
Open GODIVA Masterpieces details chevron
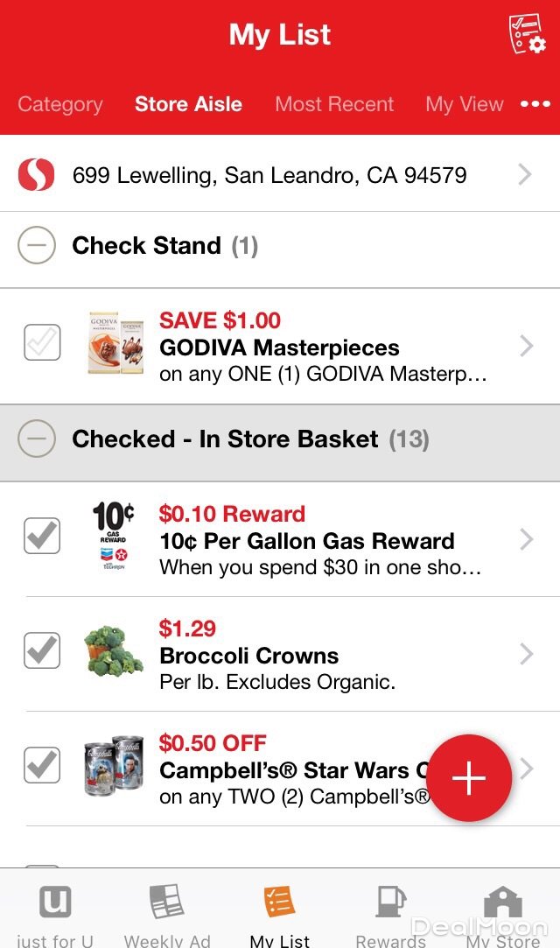526,347
